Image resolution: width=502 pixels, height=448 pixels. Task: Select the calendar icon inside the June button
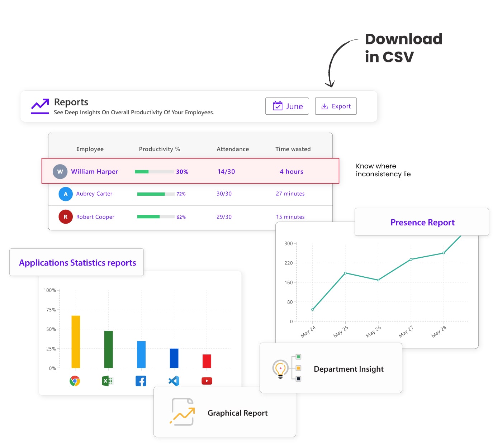coord(278,106)
